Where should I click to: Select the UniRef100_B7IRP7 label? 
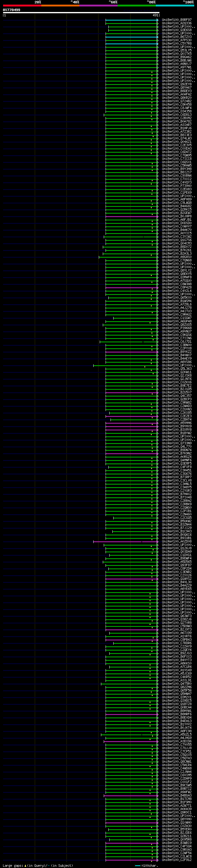176,477
